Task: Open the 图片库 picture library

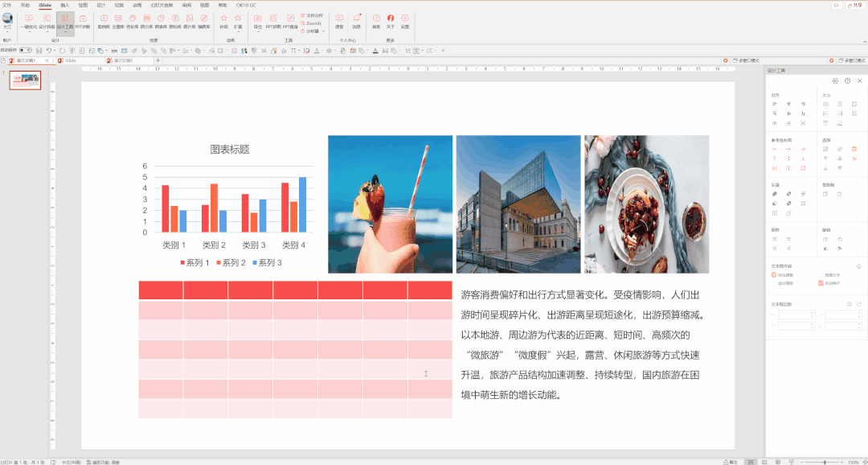Action: [x=190, y=21]
